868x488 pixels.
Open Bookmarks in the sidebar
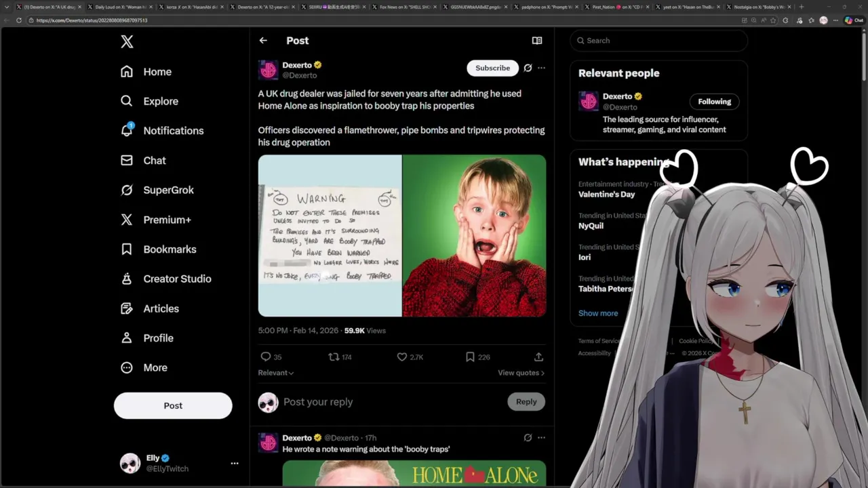[x=158, y=249]
